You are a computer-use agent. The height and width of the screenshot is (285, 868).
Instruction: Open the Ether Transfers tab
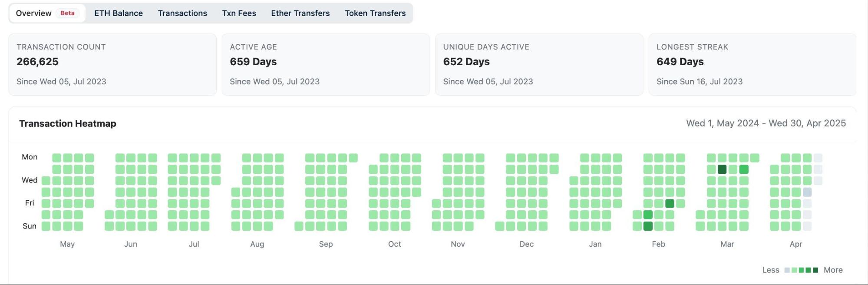click(300, 13)
